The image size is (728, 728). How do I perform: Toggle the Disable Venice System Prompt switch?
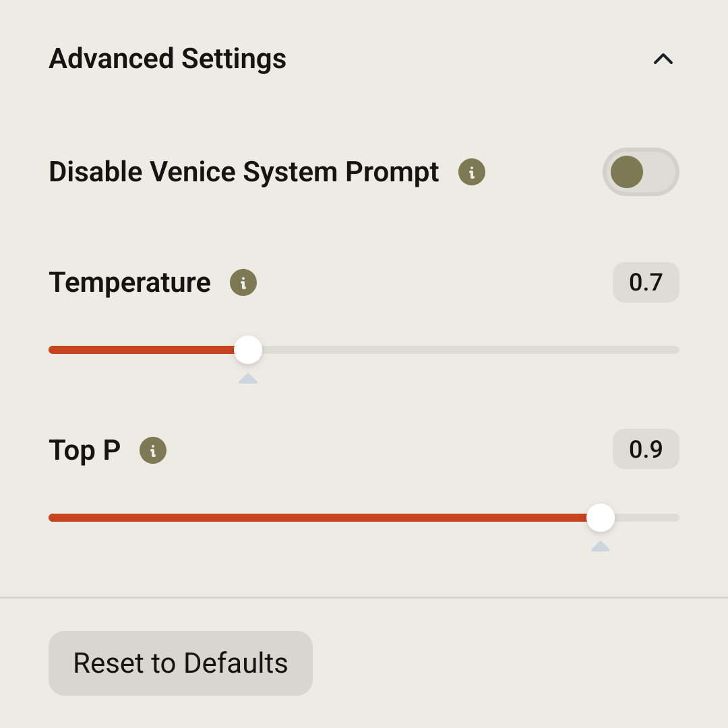click(640, 172)
